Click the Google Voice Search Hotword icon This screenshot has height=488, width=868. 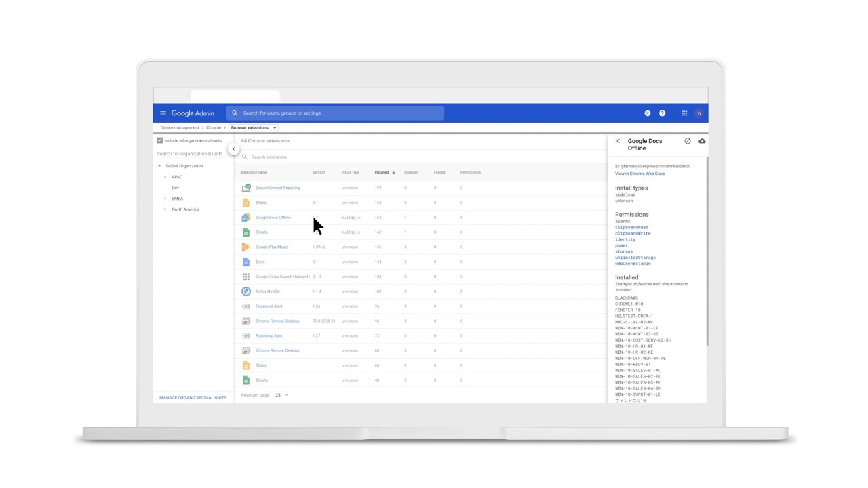[246, 277]
